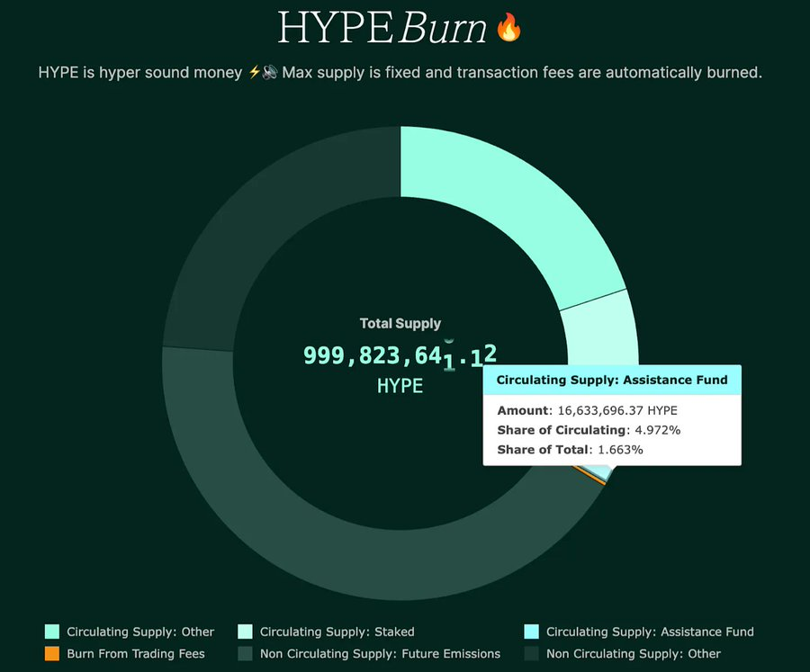
Task: Click the fire emoji beside HYPE Burn title
Action: tap(509, 28)
